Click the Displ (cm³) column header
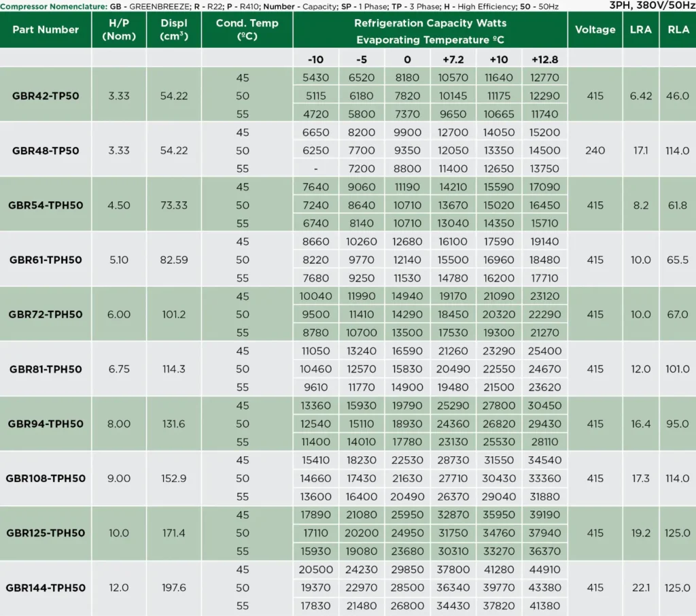696x616 pixels. (174, 30)
